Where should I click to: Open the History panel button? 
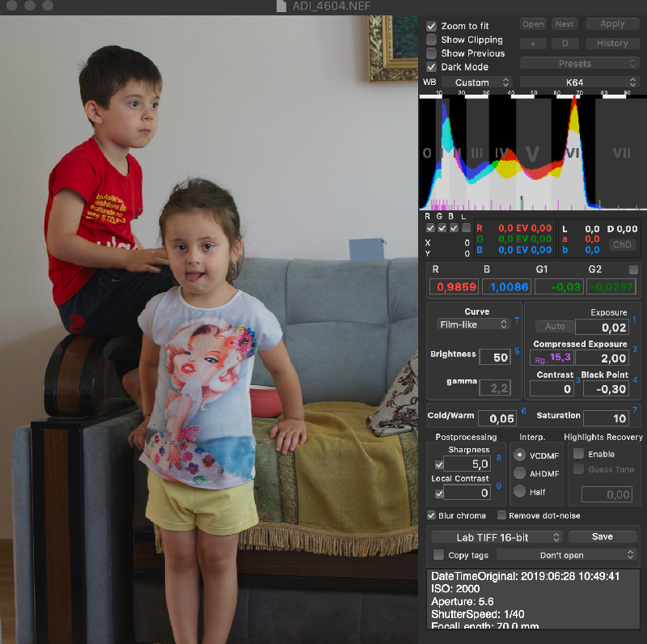pyautogui.click(x=612, y=44)
